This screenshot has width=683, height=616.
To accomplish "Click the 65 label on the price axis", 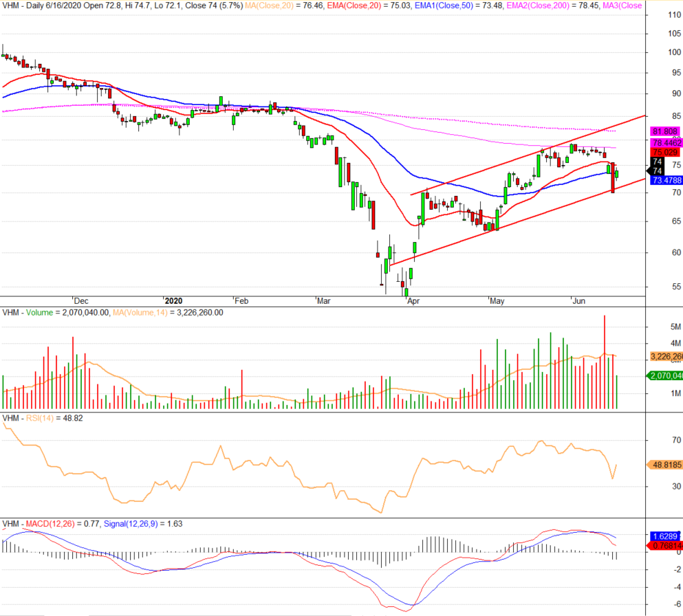I will coord(677,221).
